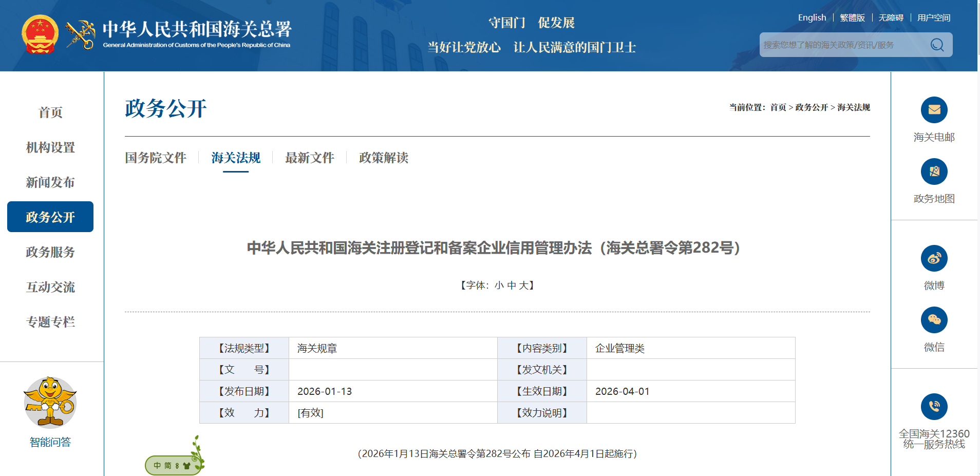Open the 用户空间 link
The image size is (980, 476).
(x=933, y=17)
